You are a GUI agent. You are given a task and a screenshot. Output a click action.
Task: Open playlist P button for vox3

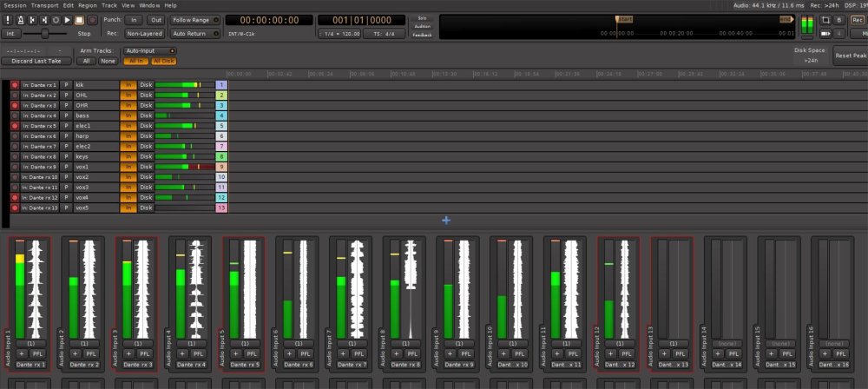pyautogui.click(x=67, y=188)
